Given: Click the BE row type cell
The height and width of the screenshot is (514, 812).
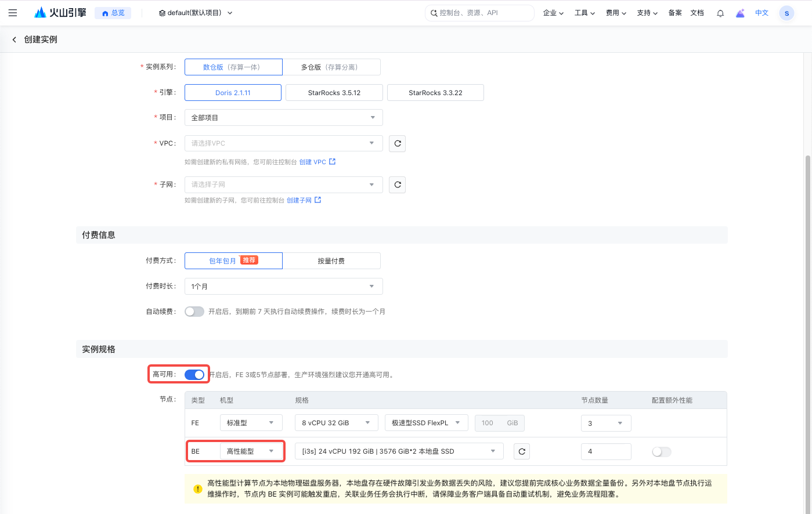Looking at the screenshot, I should 196,451.
